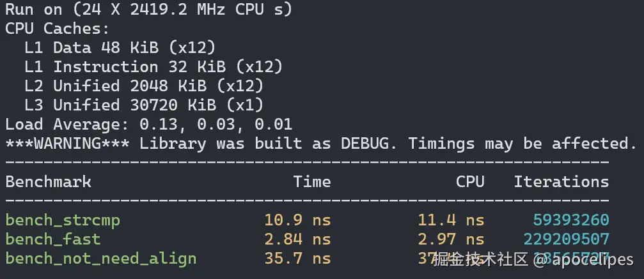Click the 2.84 ns time value
This screenshot has width=644, height=279.
[298, 239]
